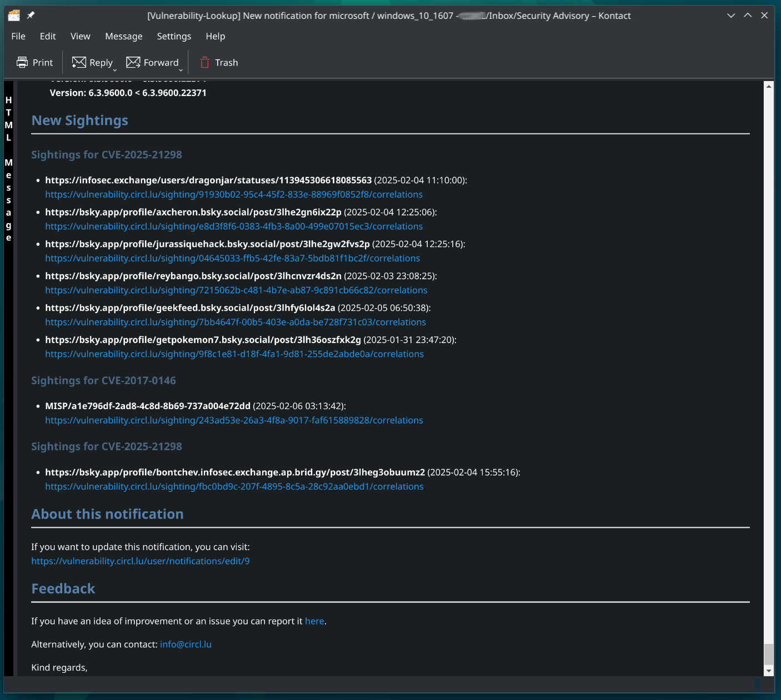Image resolution: width=781 pixels, height=700 pixels.
Task: Open the Help menu
Action: 216,36
